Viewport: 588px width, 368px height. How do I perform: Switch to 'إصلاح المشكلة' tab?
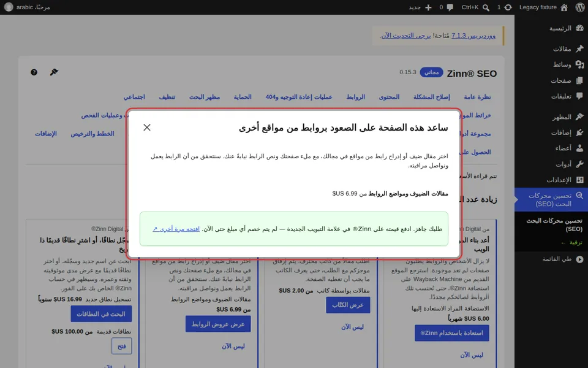pos(431,97)
